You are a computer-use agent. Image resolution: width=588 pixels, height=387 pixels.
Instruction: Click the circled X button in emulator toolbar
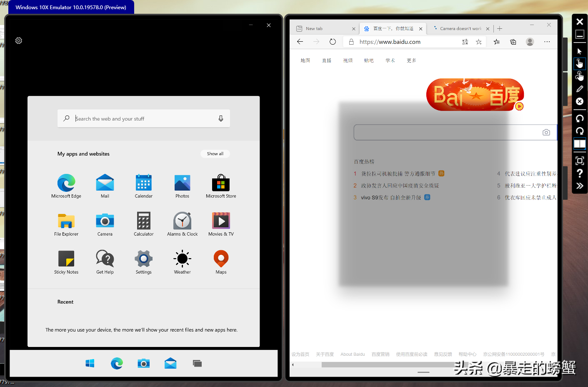pyautogui.click(x=580, y=101)
